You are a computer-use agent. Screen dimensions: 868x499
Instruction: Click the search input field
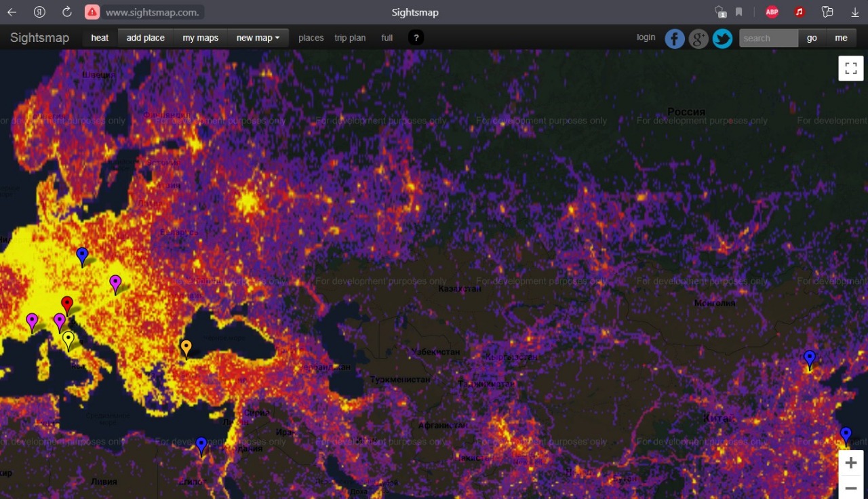(768, 38)
